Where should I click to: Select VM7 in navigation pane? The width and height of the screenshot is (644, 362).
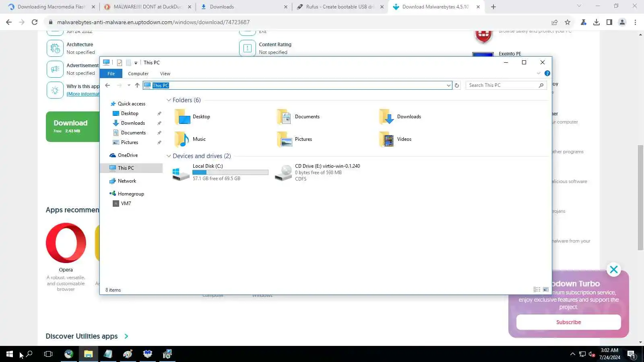pos(126,204)
